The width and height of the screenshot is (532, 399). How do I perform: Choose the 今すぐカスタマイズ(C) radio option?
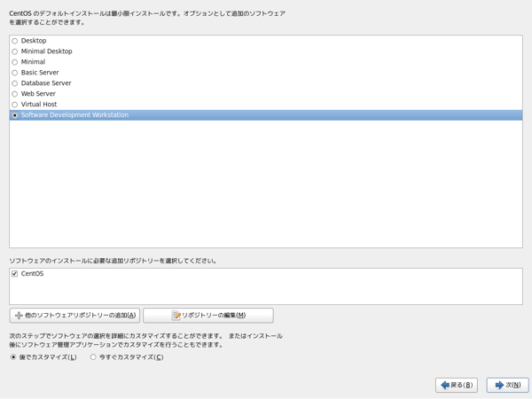click(93, 357)
